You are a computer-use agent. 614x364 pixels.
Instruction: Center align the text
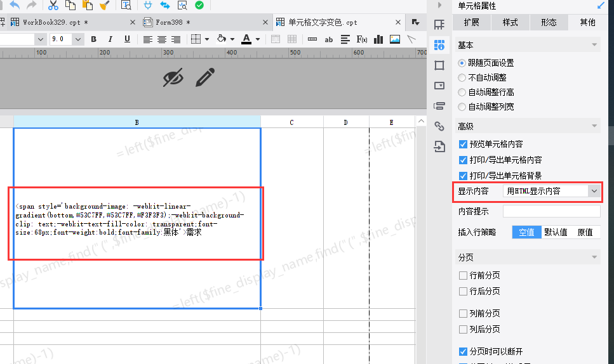point(162,39)
